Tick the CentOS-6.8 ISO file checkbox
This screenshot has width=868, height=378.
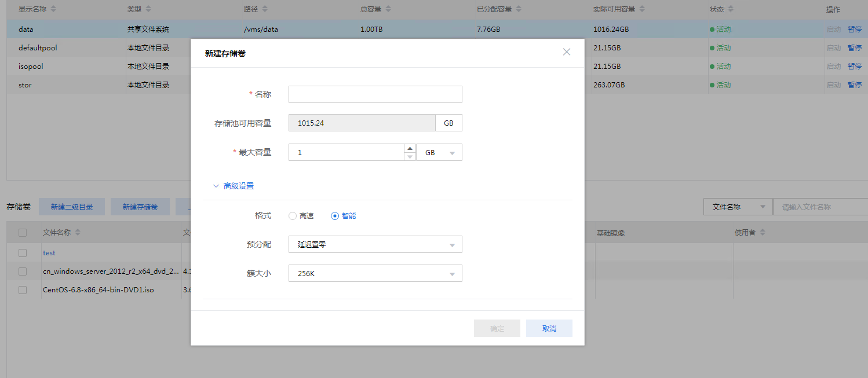pos(23,290)
